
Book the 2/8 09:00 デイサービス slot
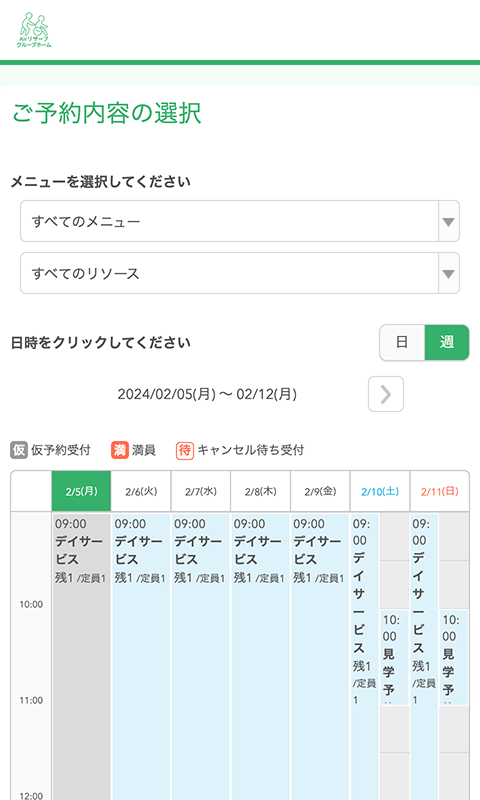tap(260, 657)
